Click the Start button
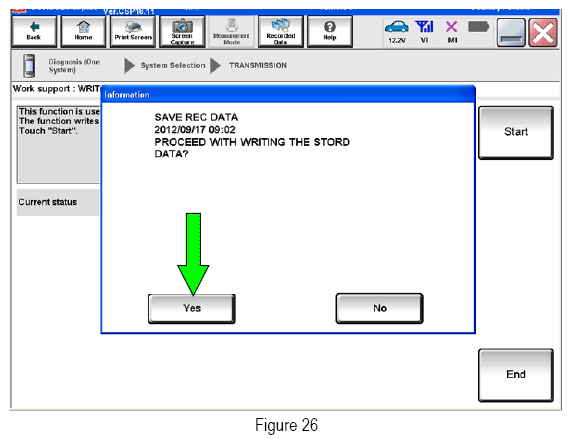Image resolution: width=571 pixels, height=444 pixels. pyautogui.click(x=516, y=132)
